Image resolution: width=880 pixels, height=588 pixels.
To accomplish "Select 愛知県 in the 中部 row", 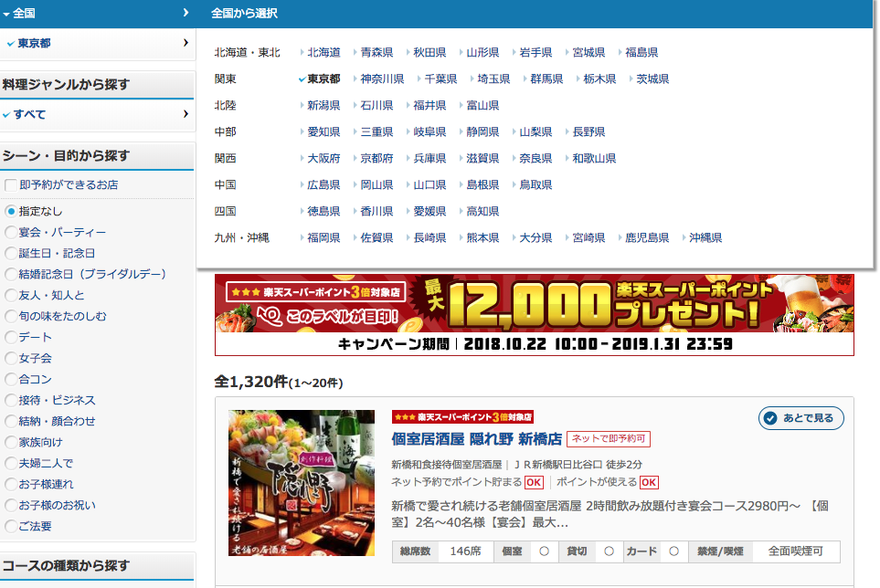I will (323, 132).
